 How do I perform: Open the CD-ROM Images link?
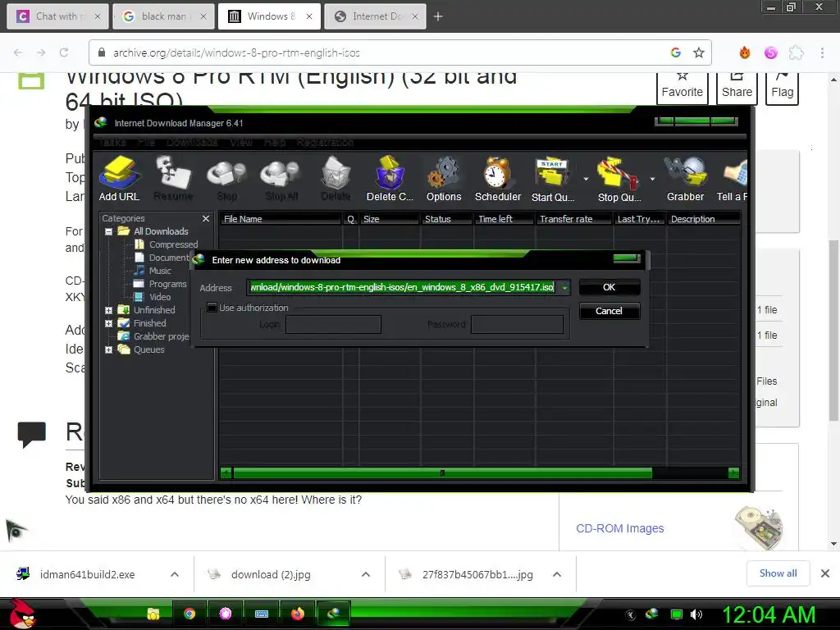click(x=620, y=529)
